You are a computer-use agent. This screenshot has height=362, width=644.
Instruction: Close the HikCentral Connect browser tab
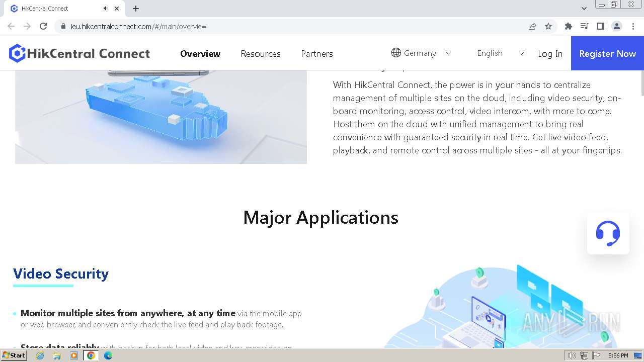click(117, 9)
